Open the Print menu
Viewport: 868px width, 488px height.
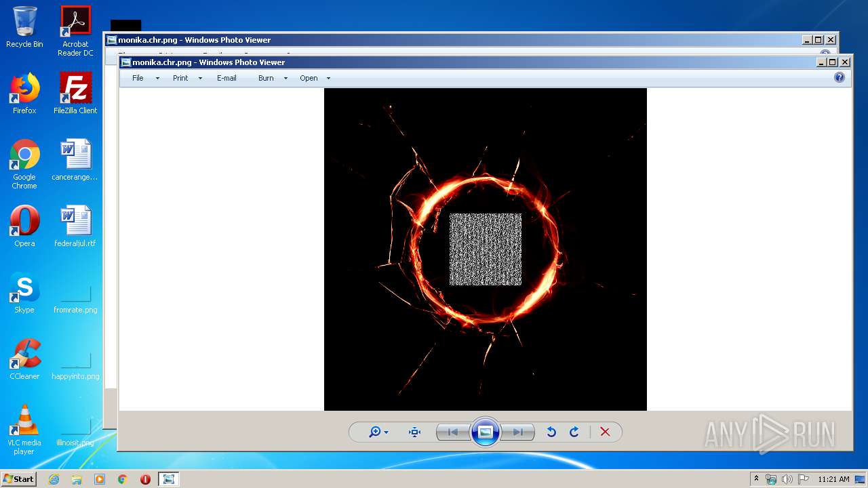click(x=180, y=78)
